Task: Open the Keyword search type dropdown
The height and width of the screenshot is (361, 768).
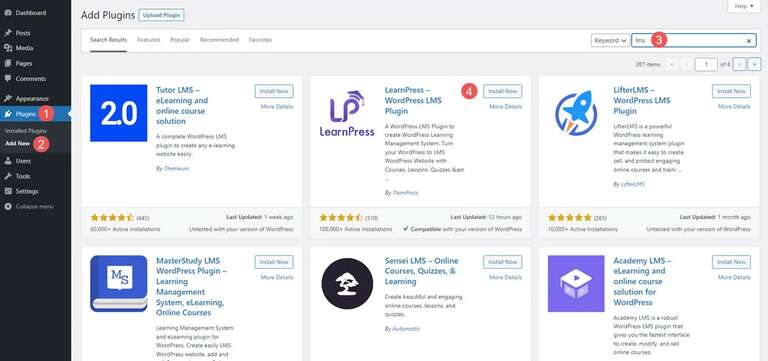Action: pyautogui.click(x=610, y=41)
